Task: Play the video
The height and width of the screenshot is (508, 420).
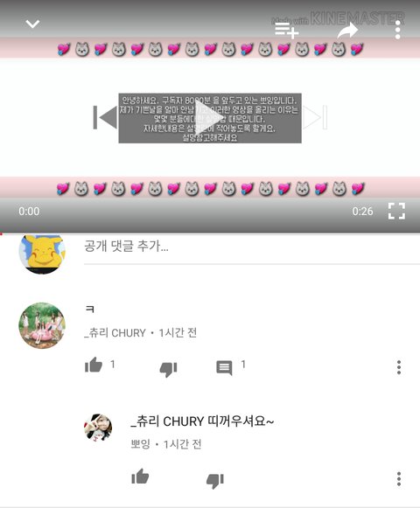Action: pyautogui.click(x=209, y=118)
